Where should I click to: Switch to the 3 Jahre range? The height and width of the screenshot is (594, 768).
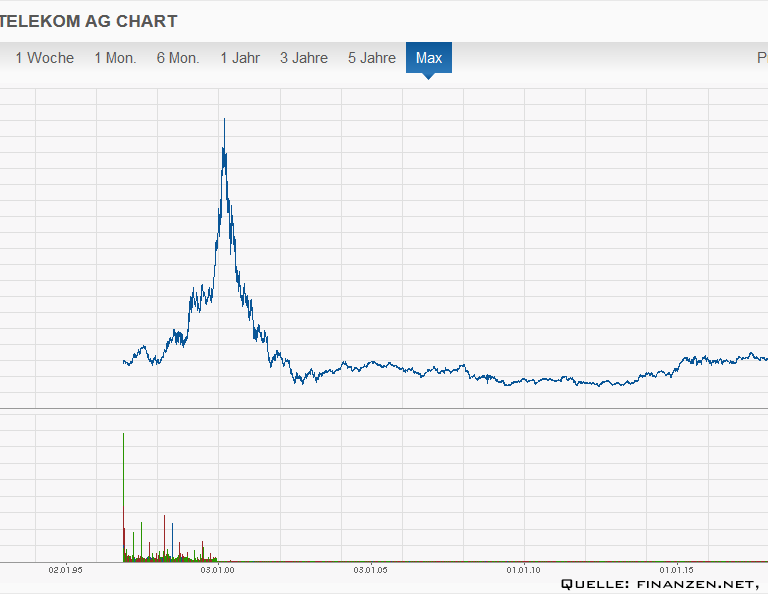click(x=304, y=58)
